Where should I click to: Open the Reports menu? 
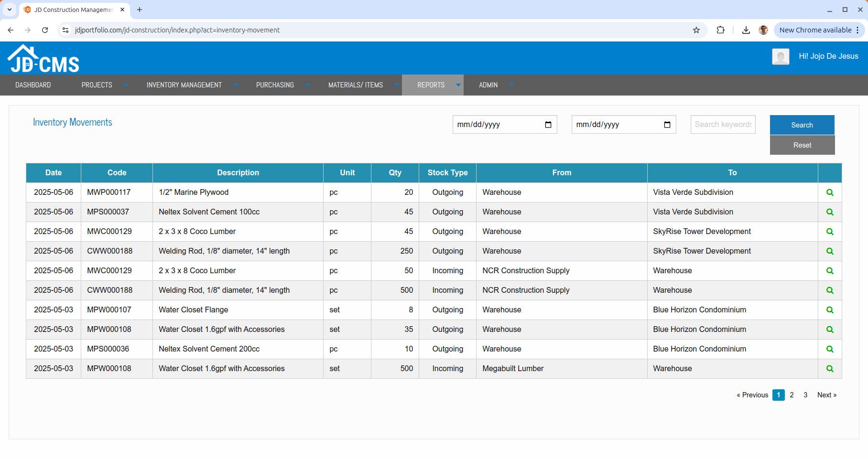tap(432, 85)
